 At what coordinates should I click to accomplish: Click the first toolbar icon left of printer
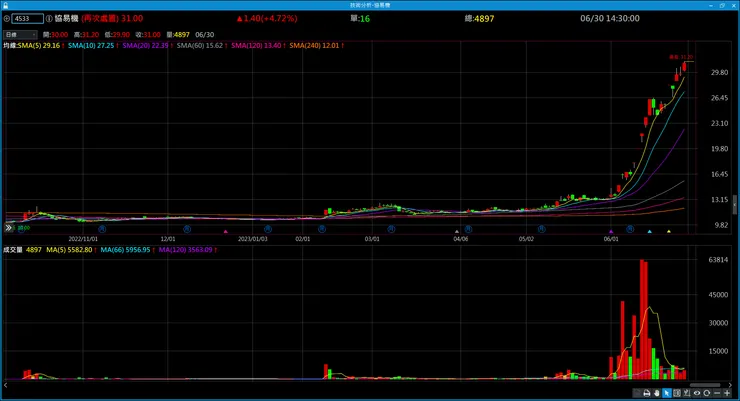point(637,393)
